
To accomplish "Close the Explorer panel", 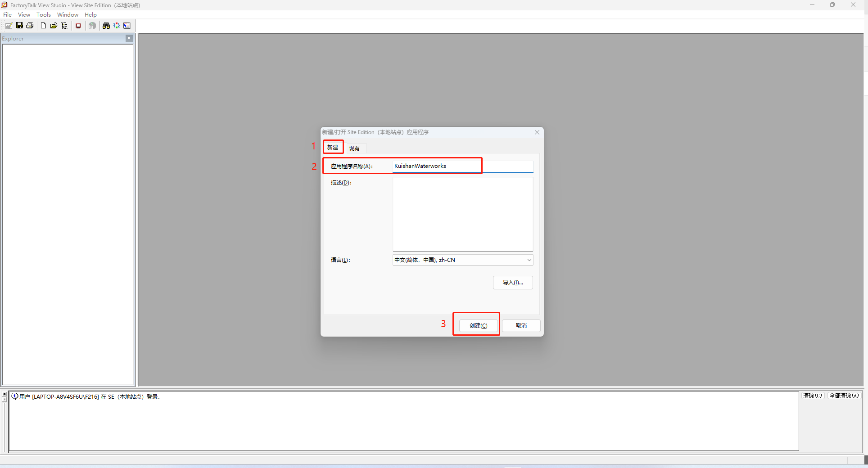I will pos(129,38).
